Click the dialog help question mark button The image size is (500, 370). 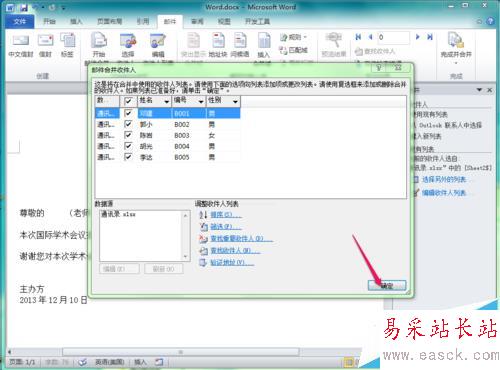379,68
